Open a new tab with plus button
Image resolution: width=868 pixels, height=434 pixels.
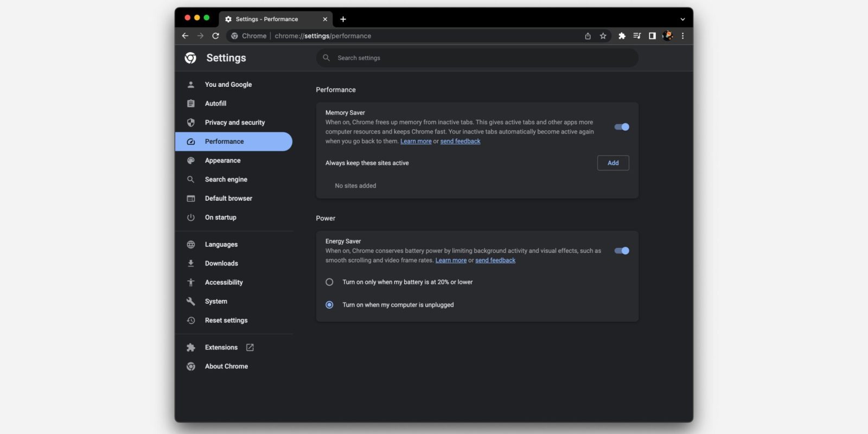point(343,19)
